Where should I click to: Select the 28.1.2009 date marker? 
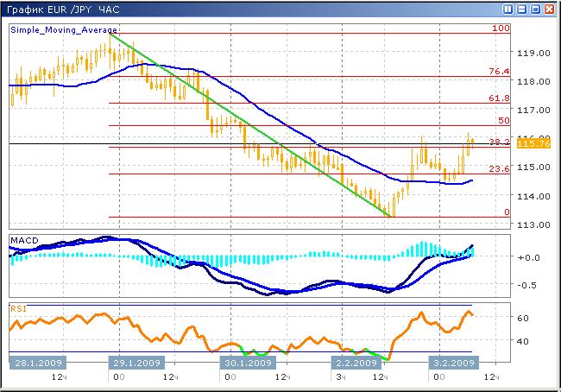(36, 363)
